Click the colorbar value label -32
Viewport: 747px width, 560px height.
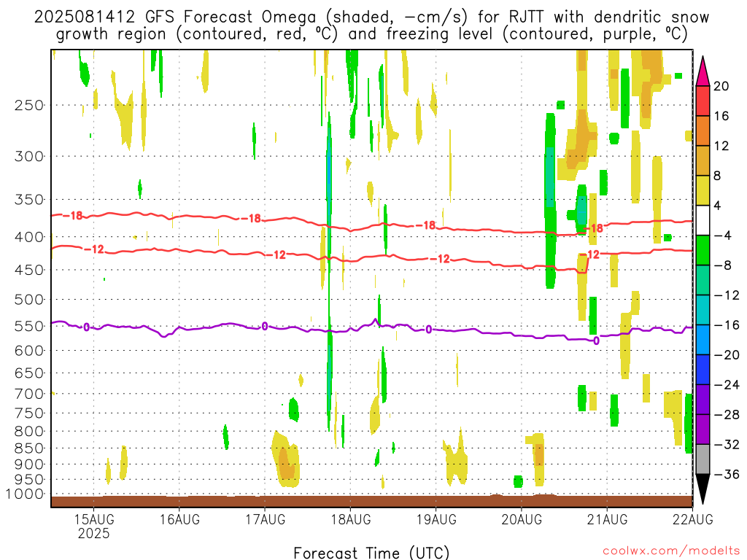click(x=727, y=444)
